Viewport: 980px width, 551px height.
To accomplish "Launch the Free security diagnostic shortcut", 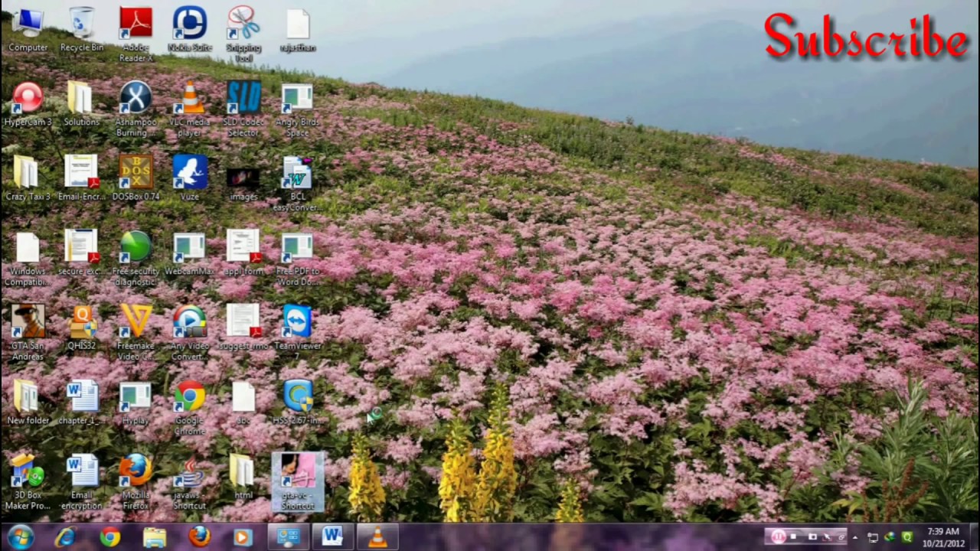I will click(136, 258).
